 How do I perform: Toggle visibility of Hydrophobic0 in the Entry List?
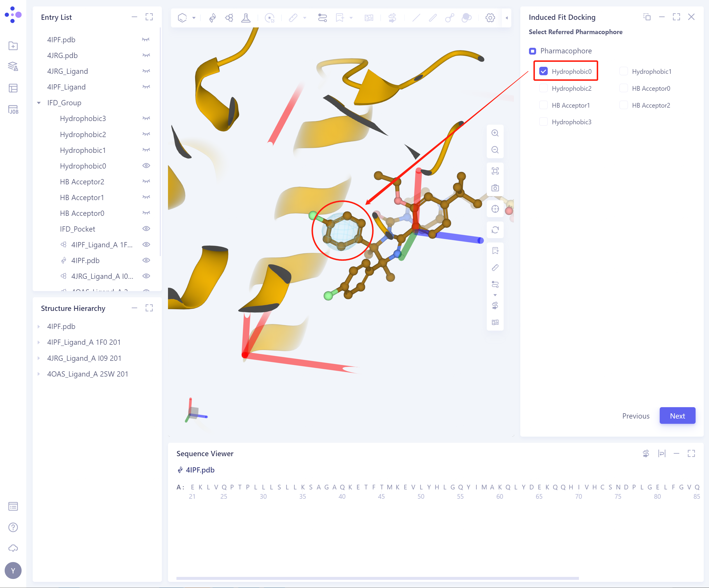146,166
